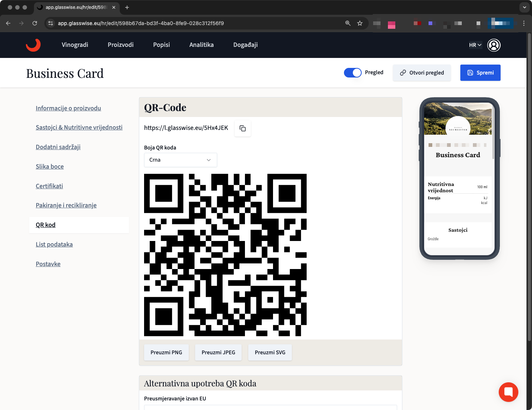Open the Popisi menu
532x410 pixels.
161,45
